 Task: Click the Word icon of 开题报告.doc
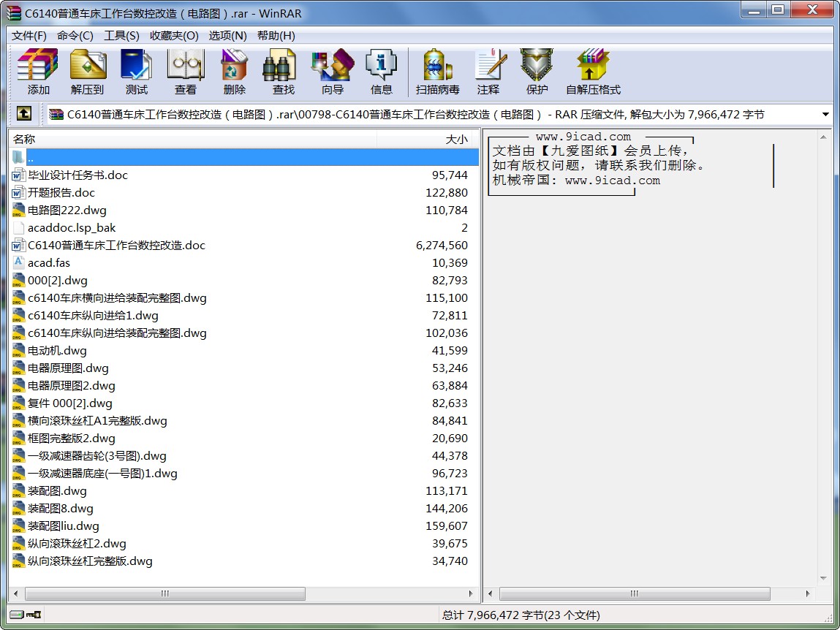(19, 192)
